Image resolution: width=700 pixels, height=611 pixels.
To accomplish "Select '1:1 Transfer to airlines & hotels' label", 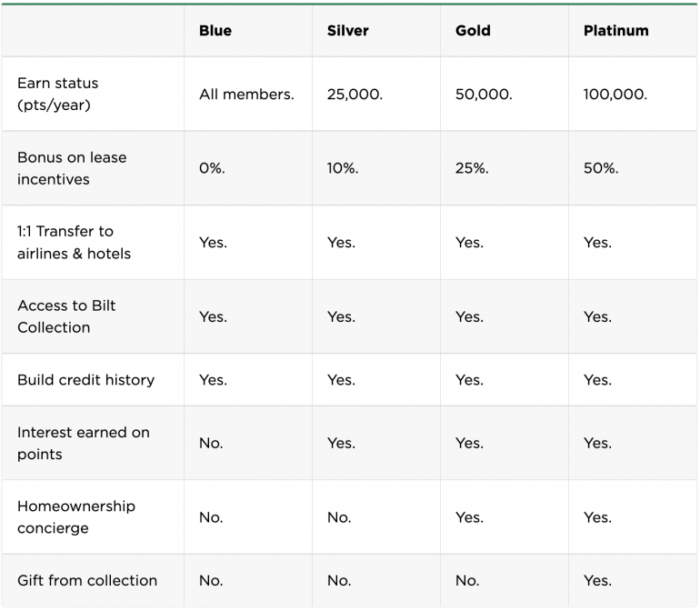I will (x=74, y=243).
